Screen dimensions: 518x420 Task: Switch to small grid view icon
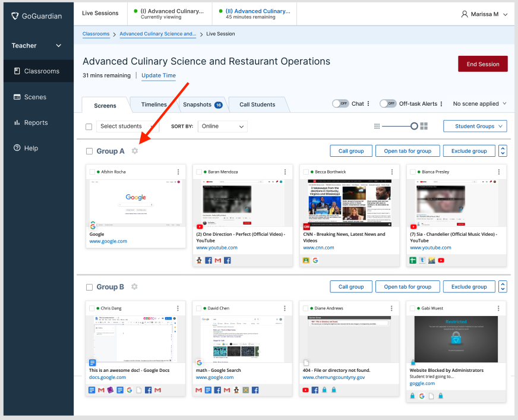377,126
